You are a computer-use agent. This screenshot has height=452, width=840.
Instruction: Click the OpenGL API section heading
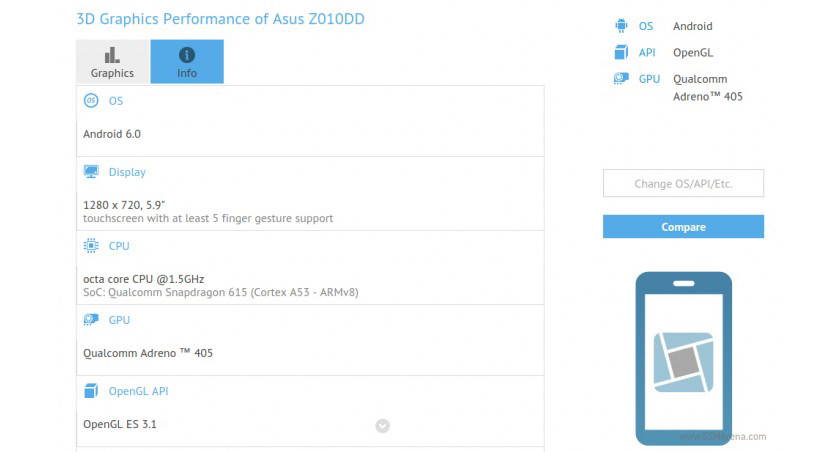pyautogui.click(x=138, y=391)
